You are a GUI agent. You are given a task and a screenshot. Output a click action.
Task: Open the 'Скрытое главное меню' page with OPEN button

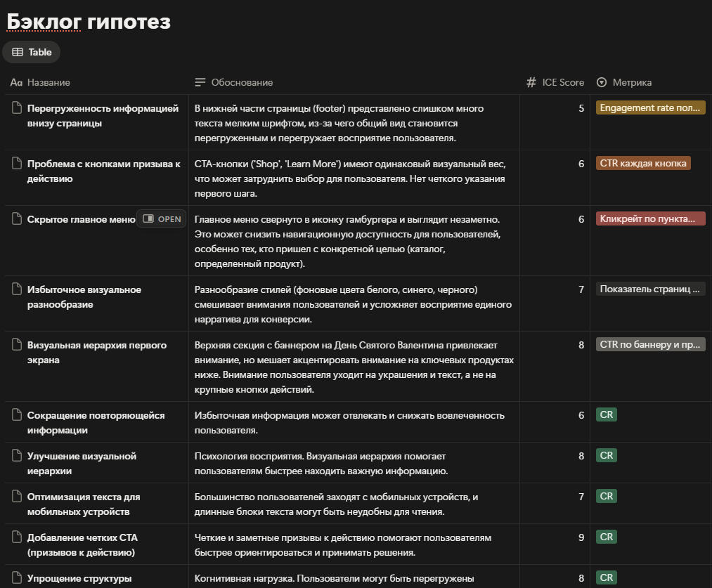click(x=162, y=219)
